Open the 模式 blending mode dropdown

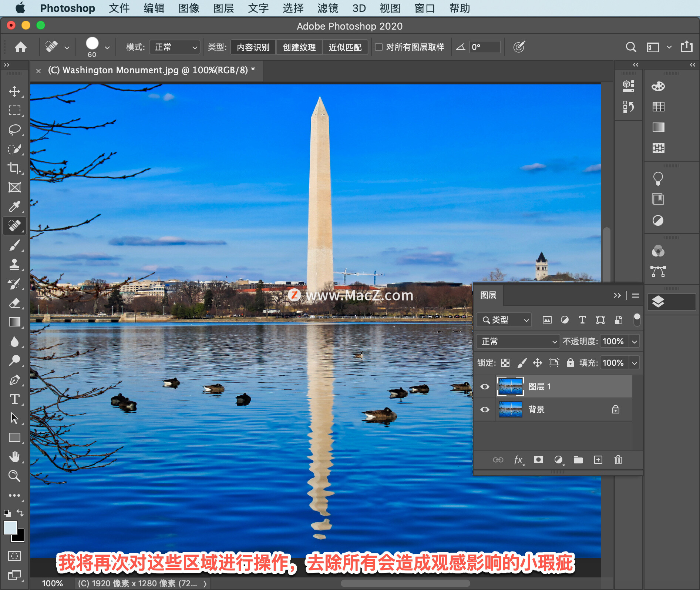[175, 47]
